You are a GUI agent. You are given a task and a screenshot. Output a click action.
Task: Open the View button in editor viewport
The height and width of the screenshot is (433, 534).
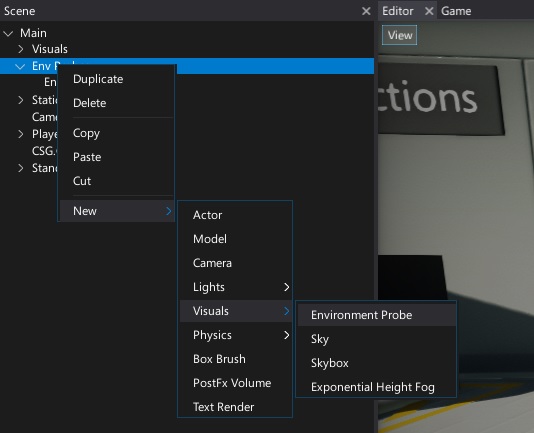[399, 35]
